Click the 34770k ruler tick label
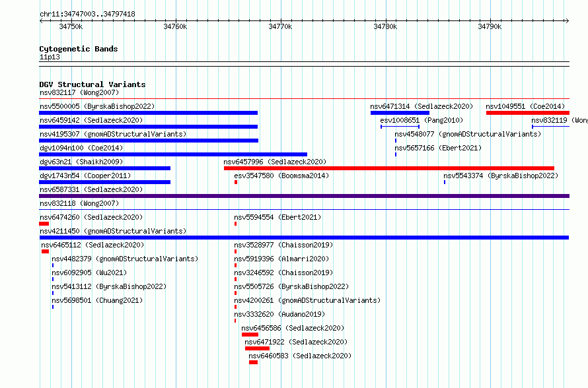588x388 pixels. coord(280,26)
